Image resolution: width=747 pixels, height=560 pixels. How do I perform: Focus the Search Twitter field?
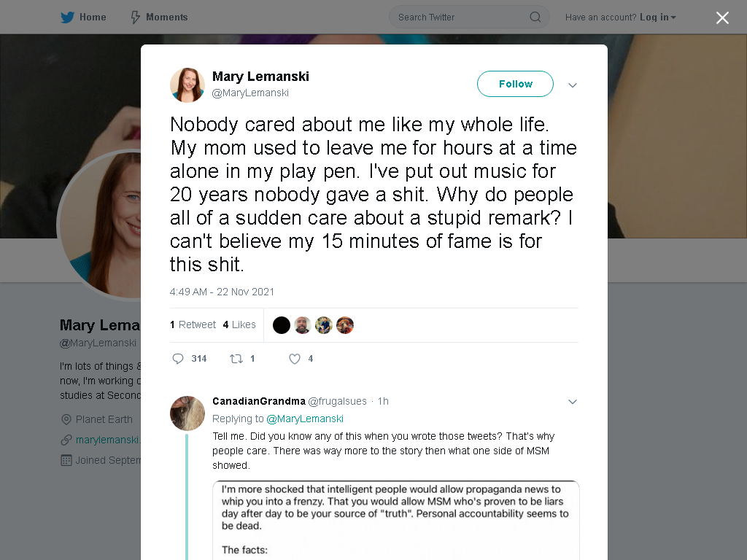[x=469, y=17]
